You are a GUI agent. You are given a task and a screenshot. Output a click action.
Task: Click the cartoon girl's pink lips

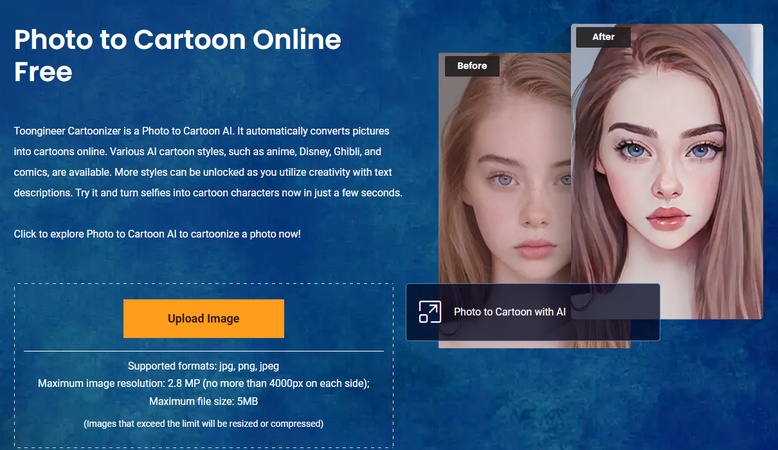point(665,215)
